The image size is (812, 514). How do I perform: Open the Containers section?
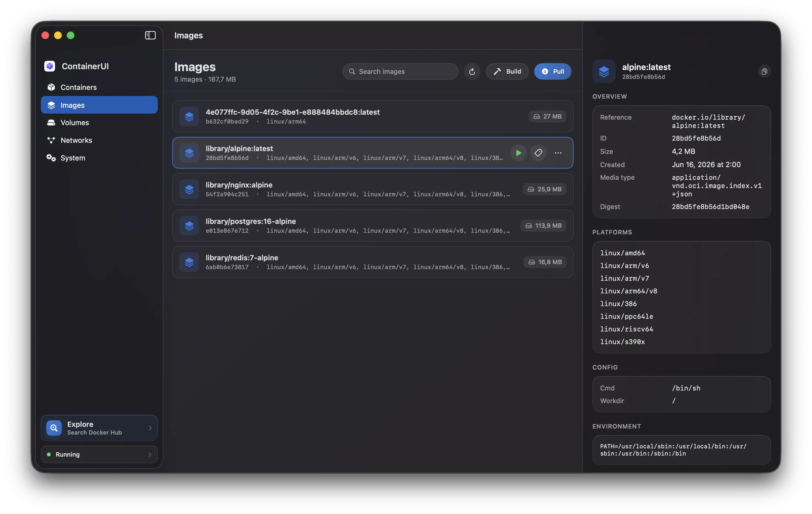click(x=99, y=87)
